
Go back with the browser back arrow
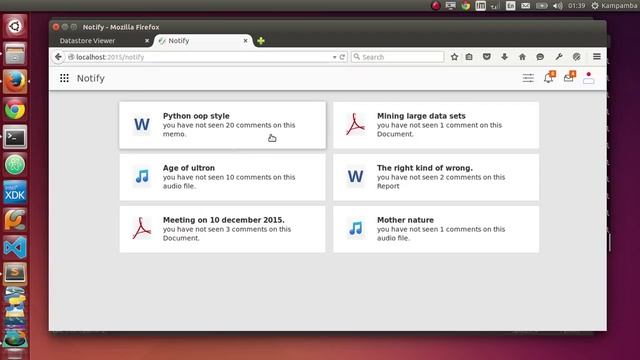[58, 57]
